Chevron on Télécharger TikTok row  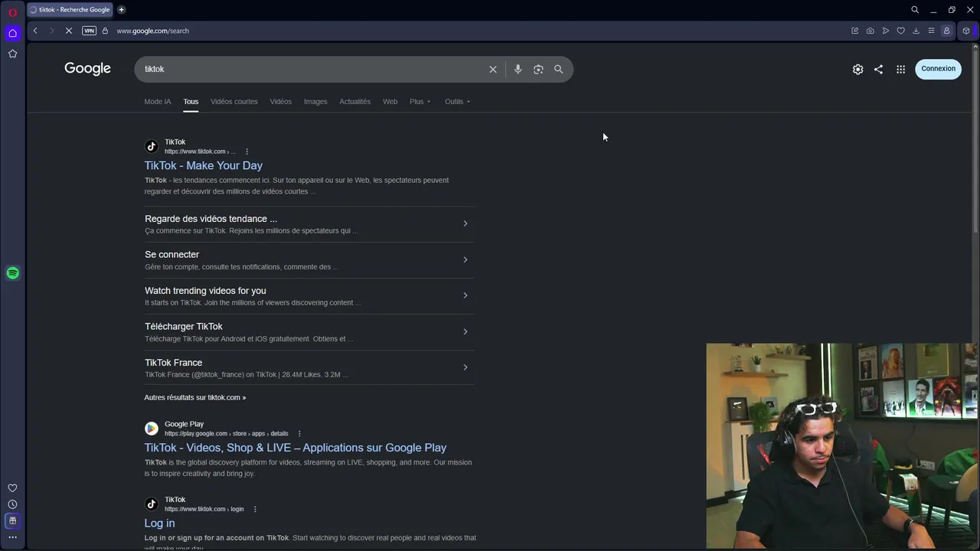pyautogui.click(x=465, y=331)
